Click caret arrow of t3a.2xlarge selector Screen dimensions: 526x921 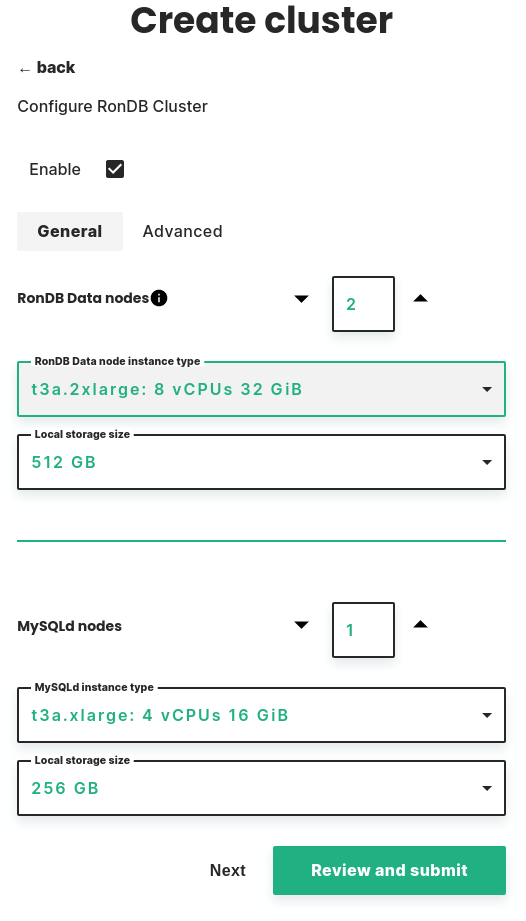coord(487,389)
